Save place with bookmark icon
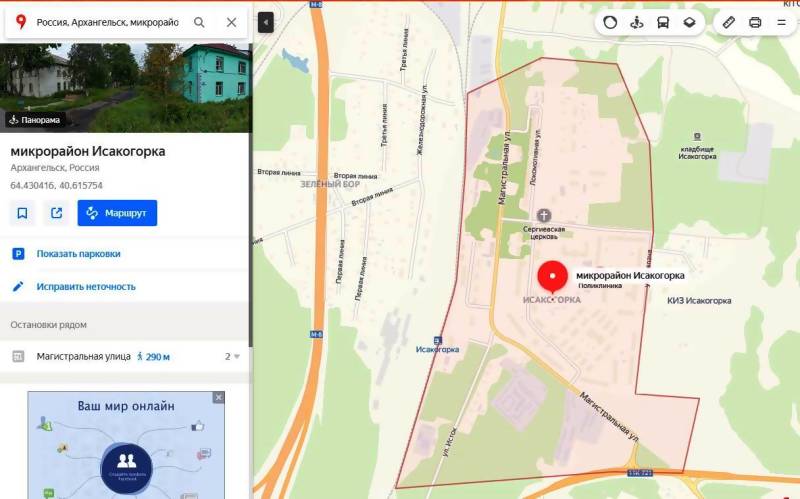800x499 pixels. (x=22, y=213)
